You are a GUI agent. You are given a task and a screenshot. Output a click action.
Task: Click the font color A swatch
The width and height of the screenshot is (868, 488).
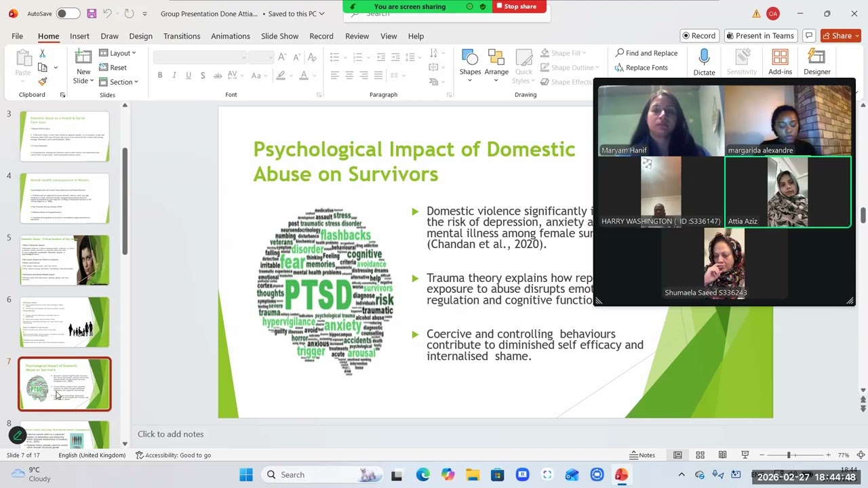point(304,75)
